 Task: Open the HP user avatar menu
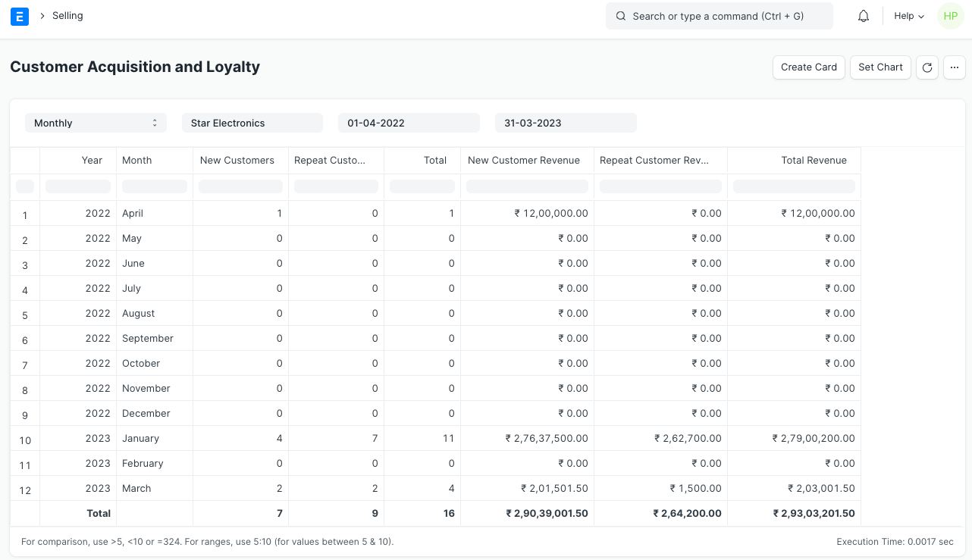point(950,16)
